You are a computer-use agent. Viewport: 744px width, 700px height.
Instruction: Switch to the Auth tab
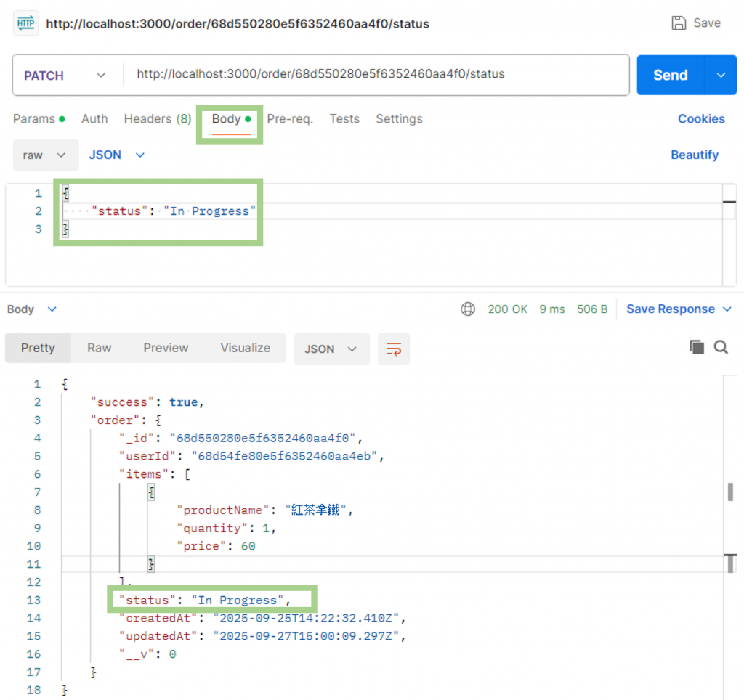(x=94, y=119)
